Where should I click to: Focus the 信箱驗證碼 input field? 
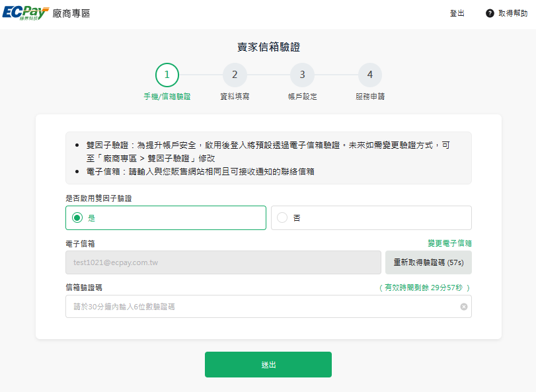pos(261,307)
